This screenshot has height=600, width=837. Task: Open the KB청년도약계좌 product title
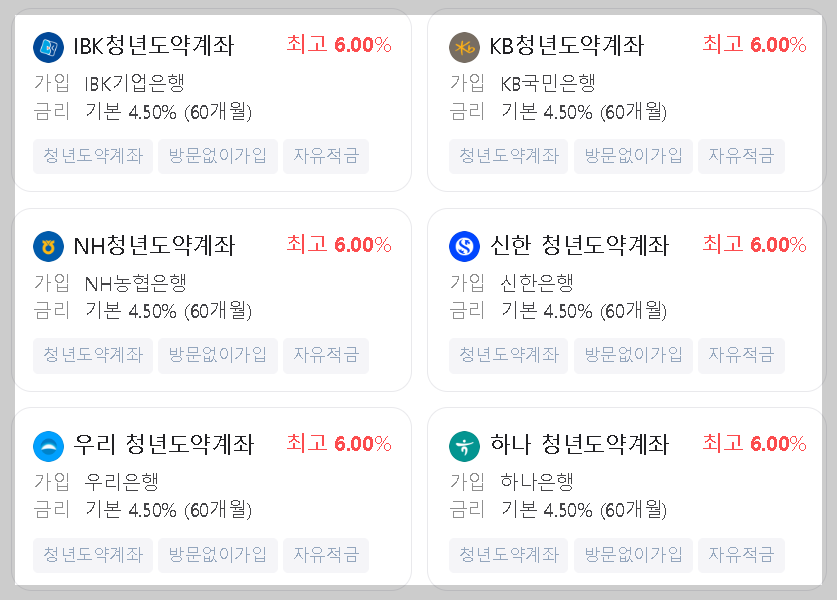[565, 45]
